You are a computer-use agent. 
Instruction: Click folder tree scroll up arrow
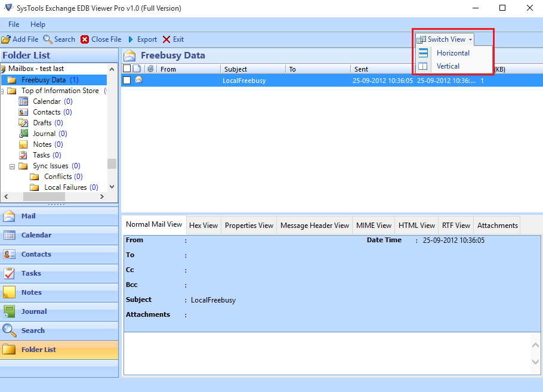[x=112, y=69]
